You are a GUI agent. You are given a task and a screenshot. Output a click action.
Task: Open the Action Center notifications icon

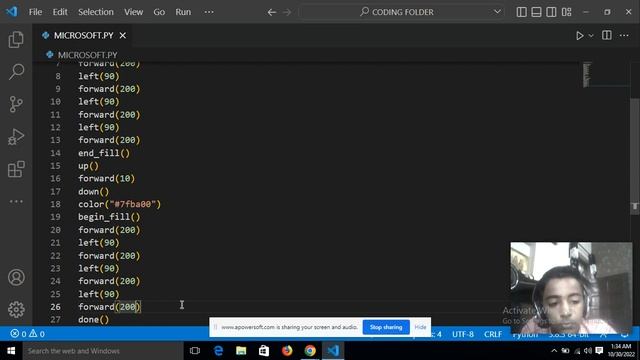599,351
